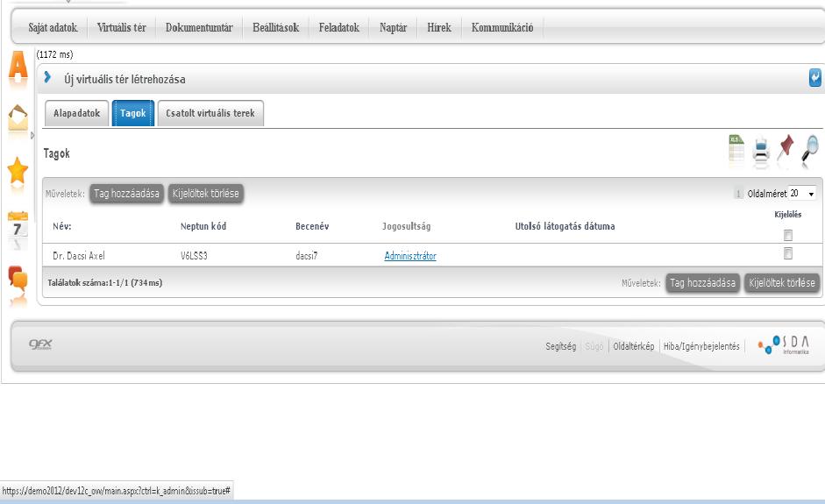Click the blue chevron before Új virtuális tér
Screen dimensions: 825x504
tap(47, 77)
